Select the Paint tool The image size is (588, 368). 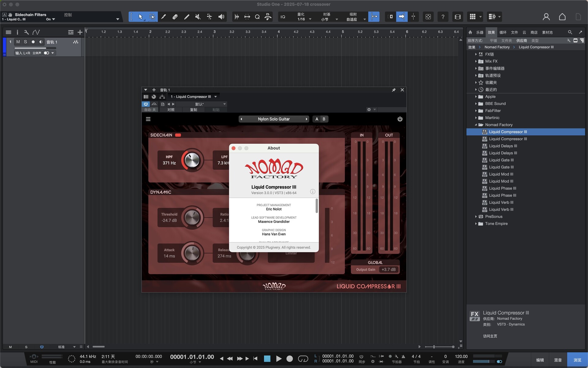pyautogui.click(x=187, y=17)
